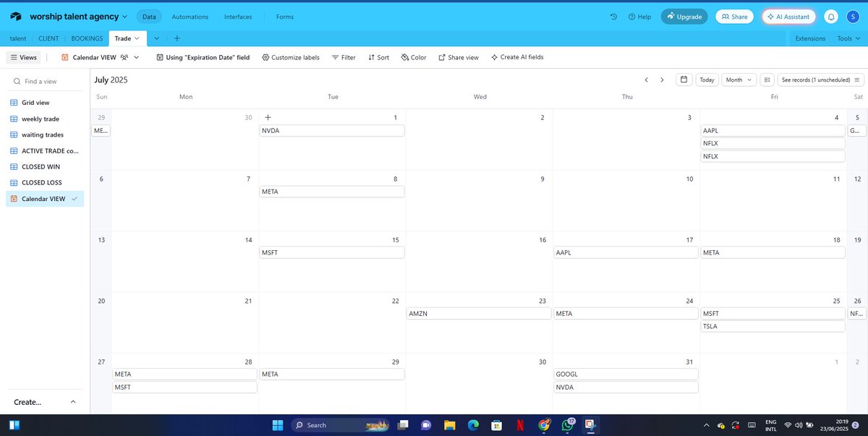Open Chrome from the taskbar

545,425
